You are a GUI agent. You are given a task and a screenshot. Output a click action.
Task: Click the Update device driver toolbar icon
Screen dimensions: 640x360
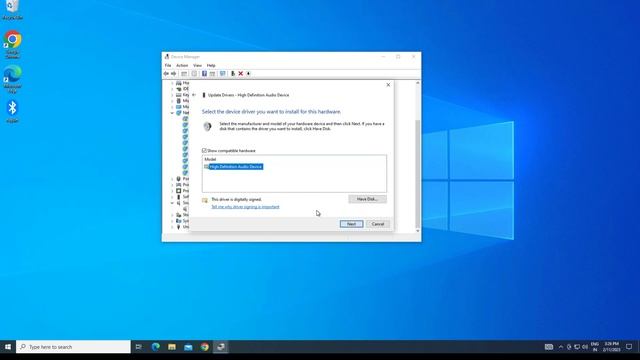(233, 73)
